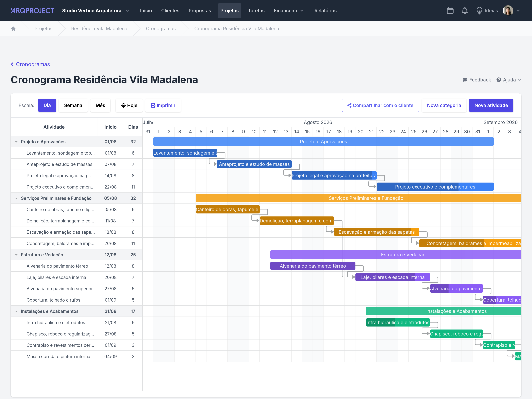The image size is (532, 399).
Task: Set scale to Dia
Action: coord(47,105)
